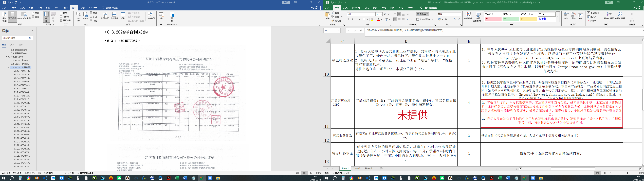The height and width of the screenshot is (181, 644).
Task: Open the Word zoom dialog magnifier
Action: pyautogui.click(x=78, y=17)
